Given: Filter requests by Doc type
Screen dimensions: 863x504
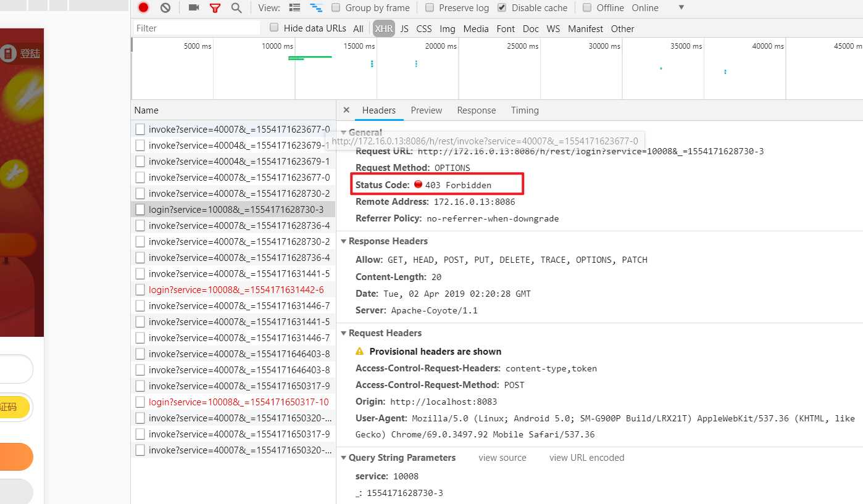Looking at the screenshot, I should coord(531,28).
